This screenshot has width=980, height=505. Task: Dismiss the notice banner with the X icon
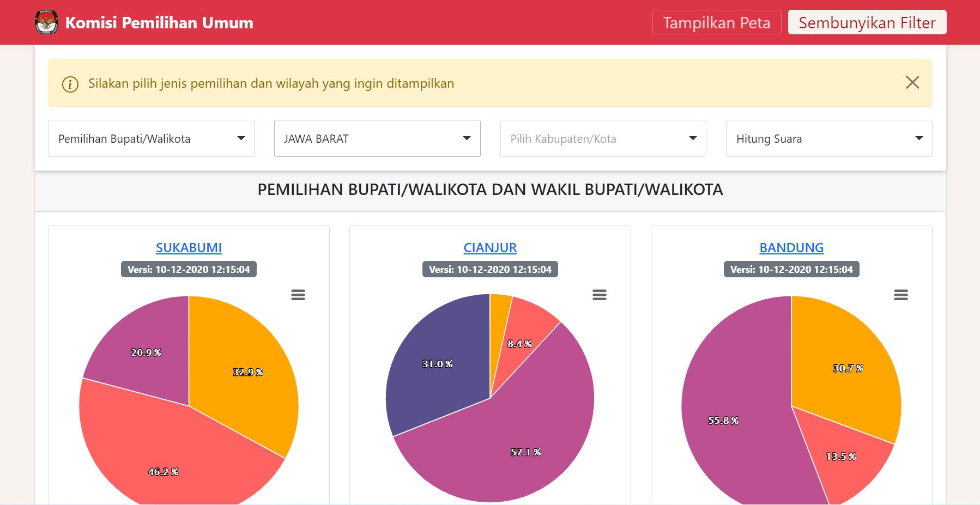click(x=912, y=82)
